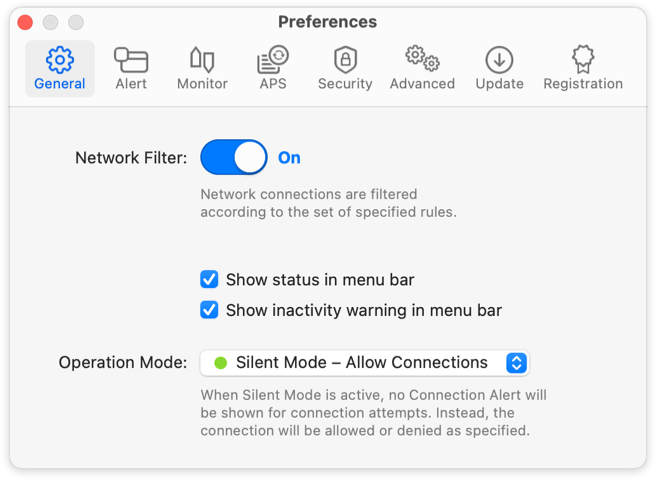Click the Network connections are filtered description
The image size is (656, 480).
coord(328,203)
